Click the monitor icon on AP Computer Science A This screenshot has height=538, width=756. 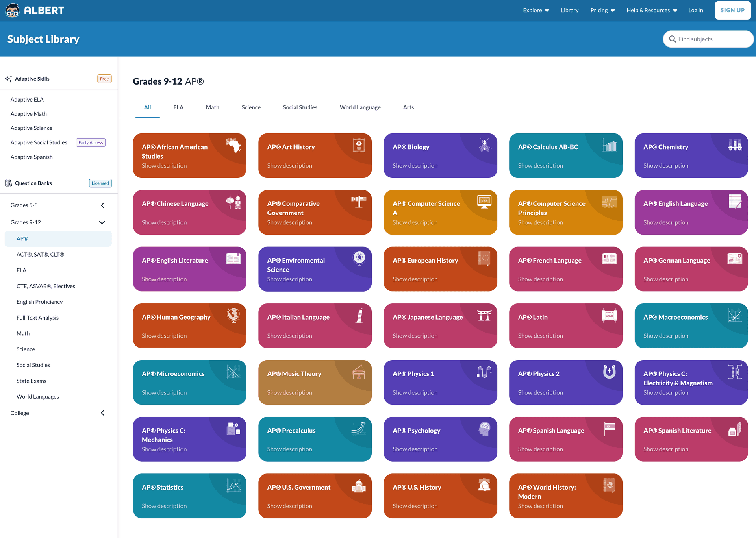click(484, 202)
